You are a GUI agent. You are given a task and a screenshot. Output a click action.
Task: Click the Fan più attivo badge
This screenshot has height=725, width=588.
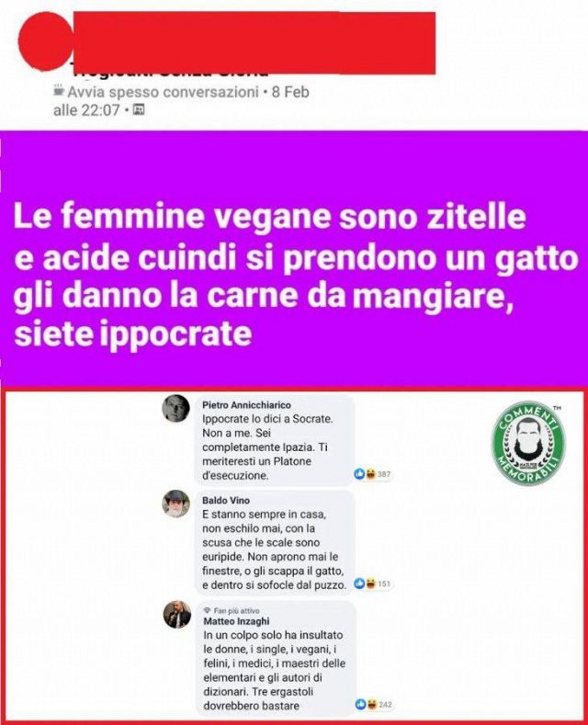(232, 610)
